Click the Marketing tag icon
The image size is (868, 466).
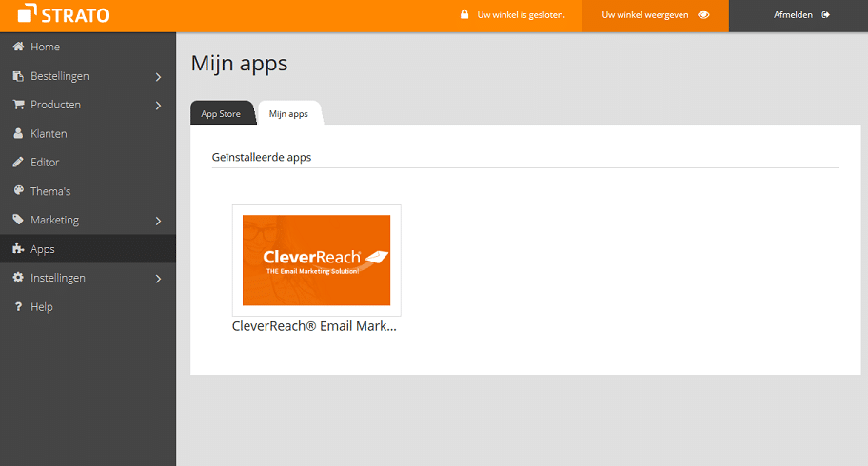(x=18, y=220)
